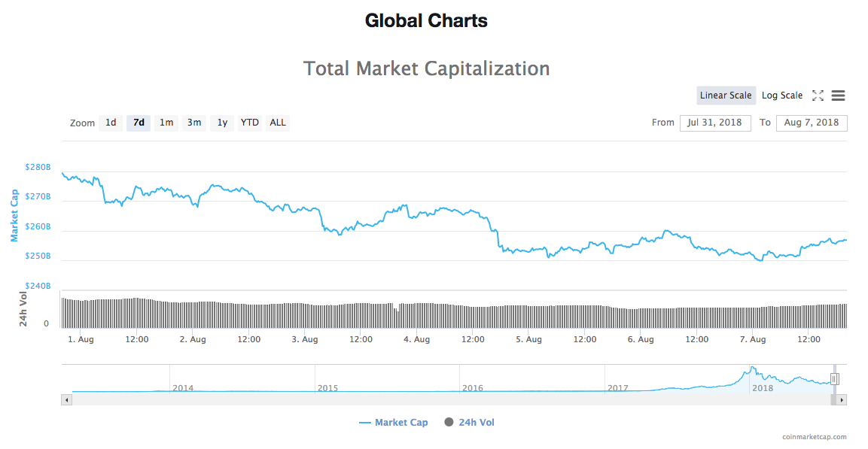Select the YTD zoom range
The image size is (868, 449).
249,123
